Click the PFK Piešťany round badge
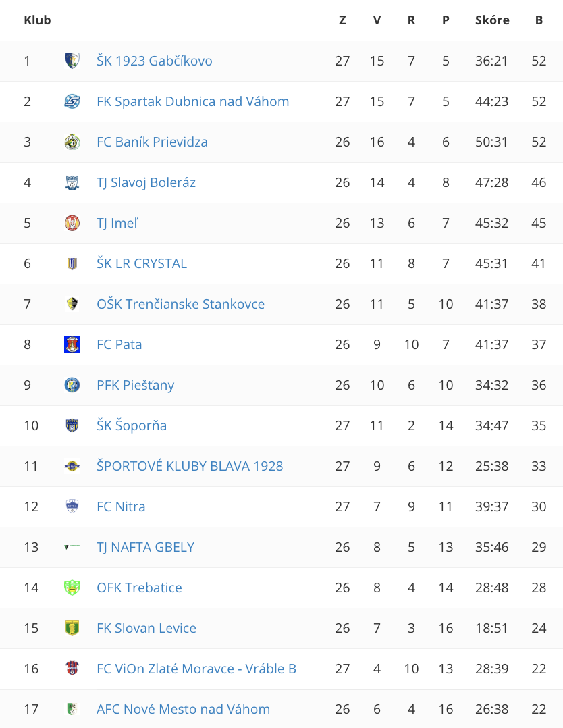This screenshot has width=563, height=728. coord(72,385)
